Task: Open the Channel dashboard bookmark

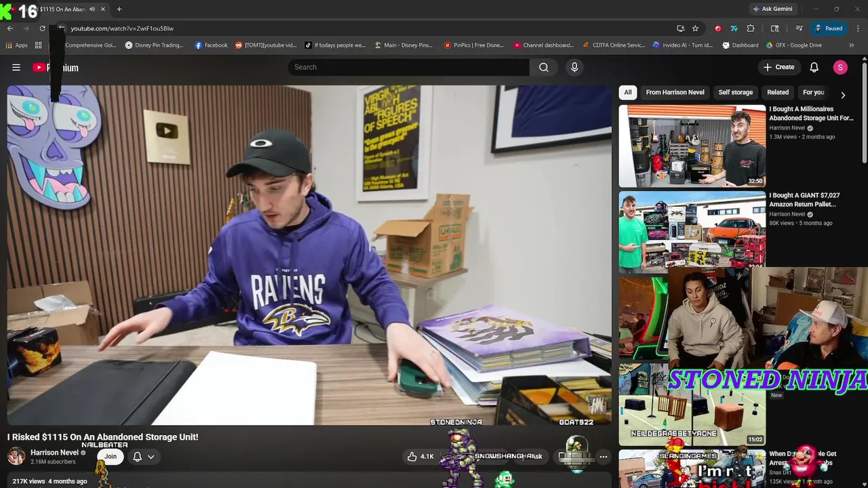Action: (544, 45)
